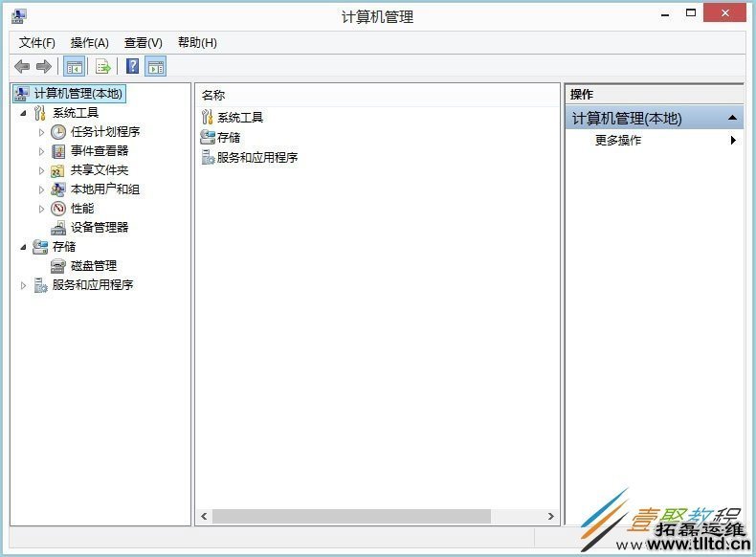Click the Forward arrow toolbar icon
The image size is (756, 557).
44,67
